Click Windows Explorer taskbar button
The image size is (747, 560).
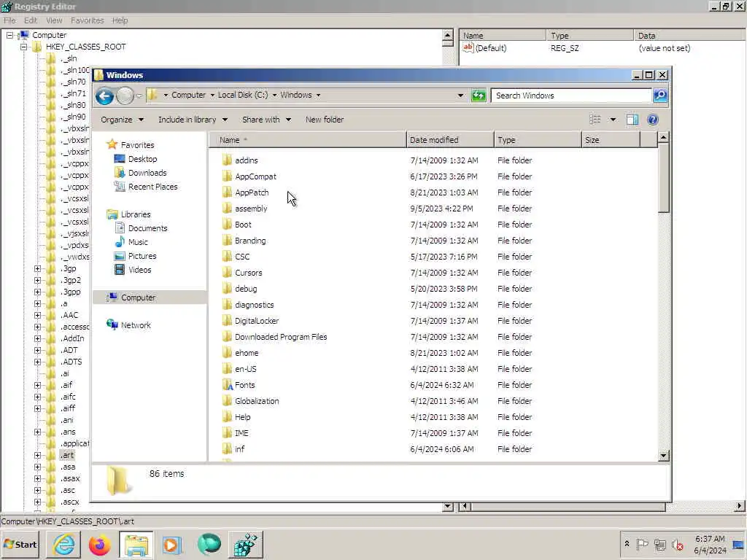(136, 545)
